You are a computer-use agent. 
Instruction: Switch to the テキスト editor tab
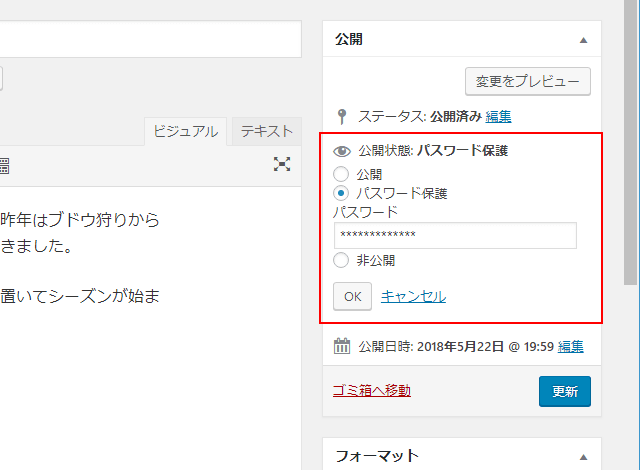point(267,131)
